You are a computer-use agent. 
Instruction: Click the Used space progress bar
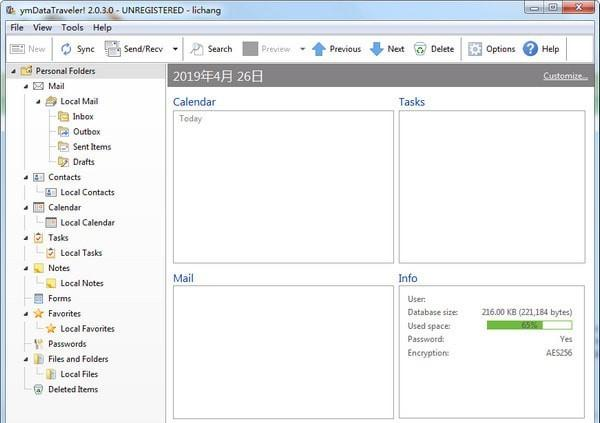click(530, 325)
